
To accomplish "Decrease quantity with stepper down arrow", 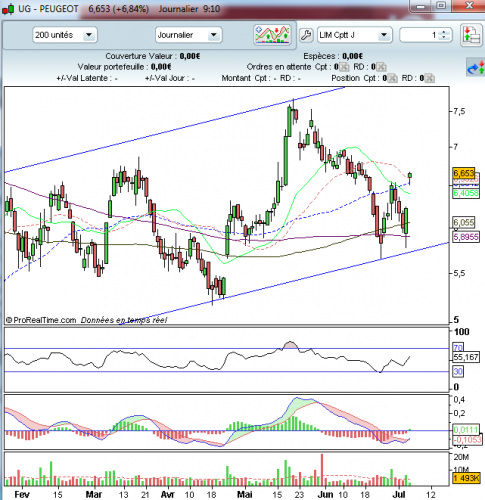I will click(444, 38).
